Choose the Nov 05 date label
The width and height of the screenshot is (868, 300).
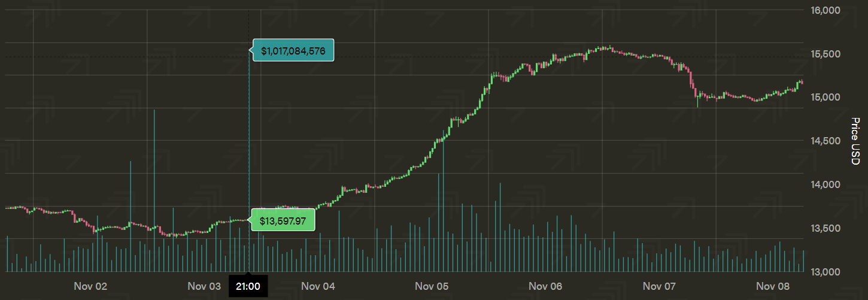(432, 286)
